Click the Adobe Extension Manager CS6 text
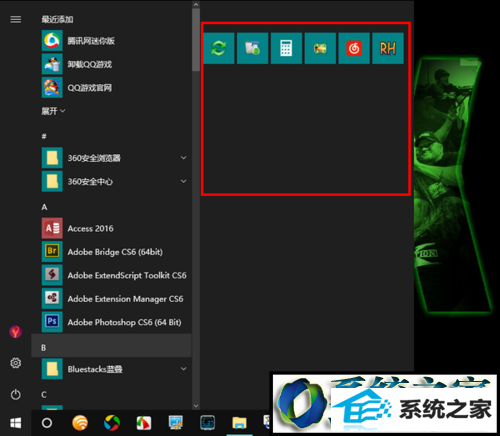The width and height of the screenshot is (500, 436). [x=125, y=299]
